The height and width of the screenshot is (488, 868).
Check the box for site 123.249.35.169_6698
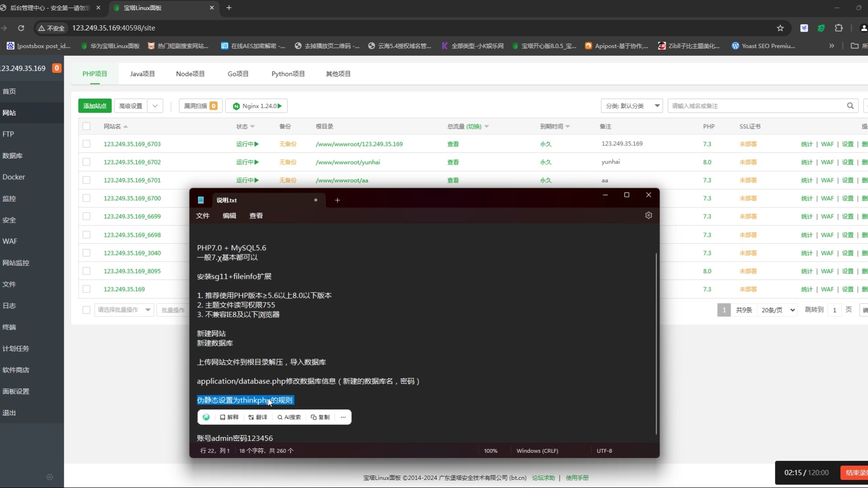pos(86,235)
